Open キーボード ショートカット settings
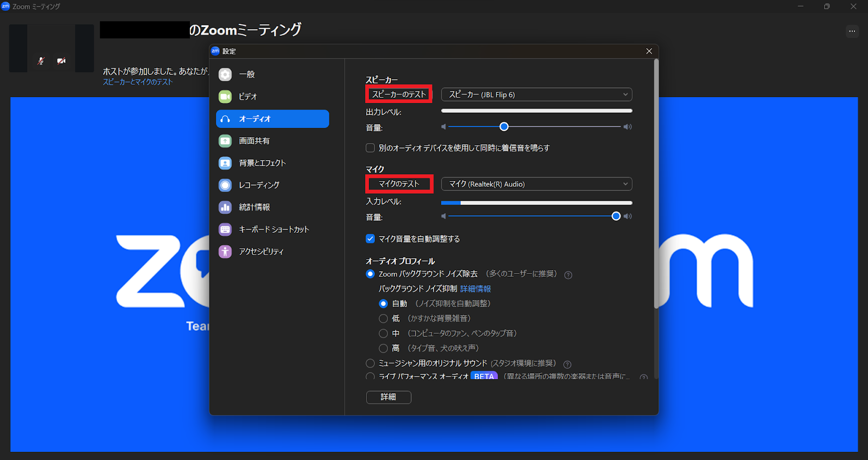 272,229
